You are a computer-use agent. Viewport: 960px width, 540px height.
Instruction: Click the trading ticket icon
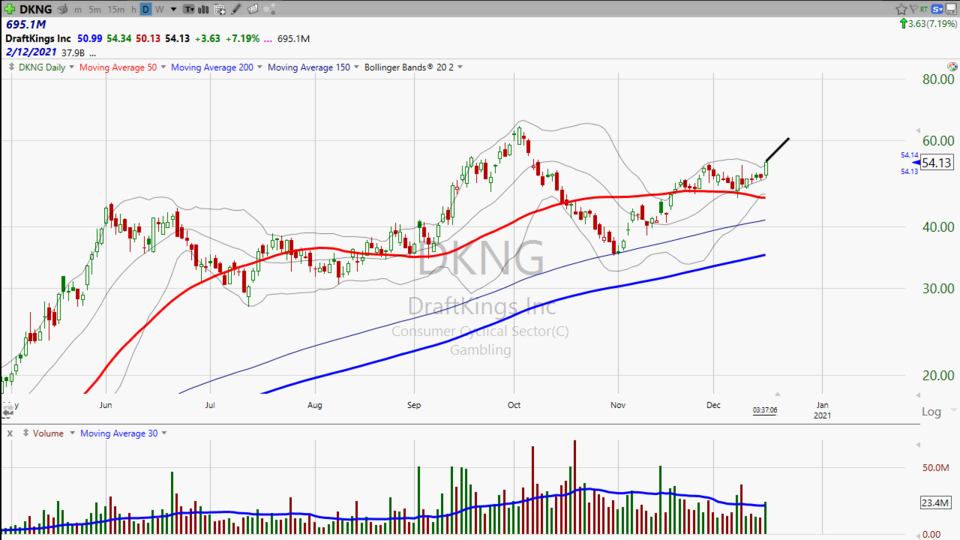point(252,9)
